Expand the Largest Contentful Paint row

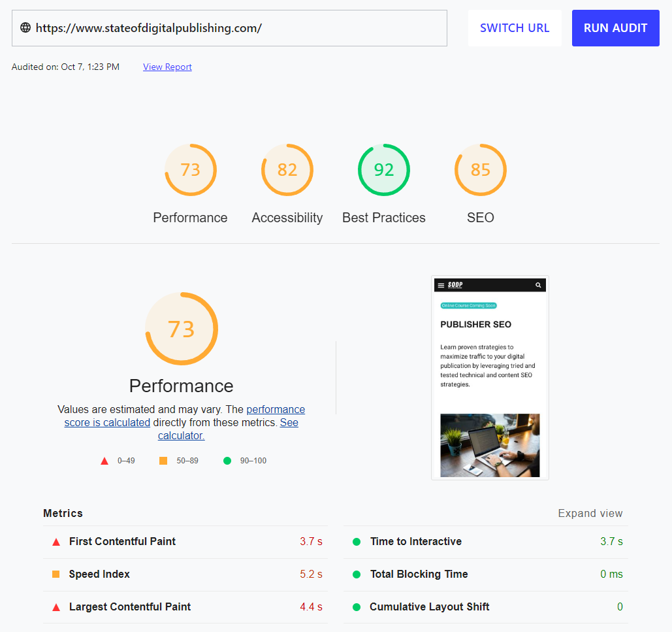(x=130, y=607)
